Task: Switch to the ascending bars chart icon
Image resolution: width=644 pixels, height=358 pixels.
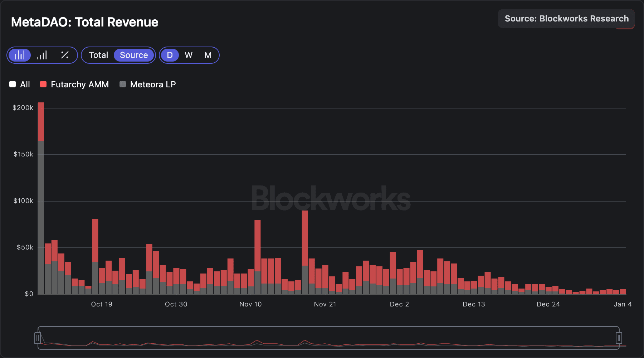Action: 42,55
